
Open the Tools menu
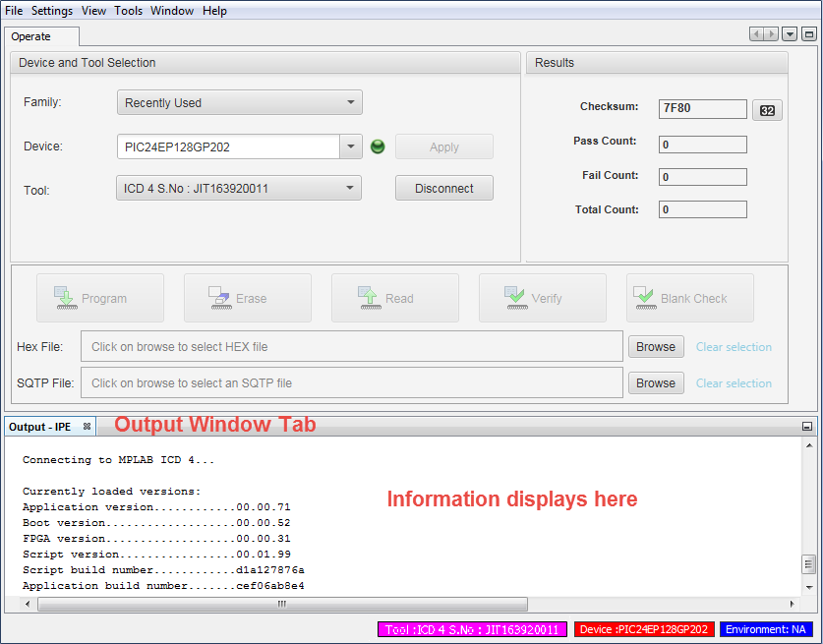point(128,11)
